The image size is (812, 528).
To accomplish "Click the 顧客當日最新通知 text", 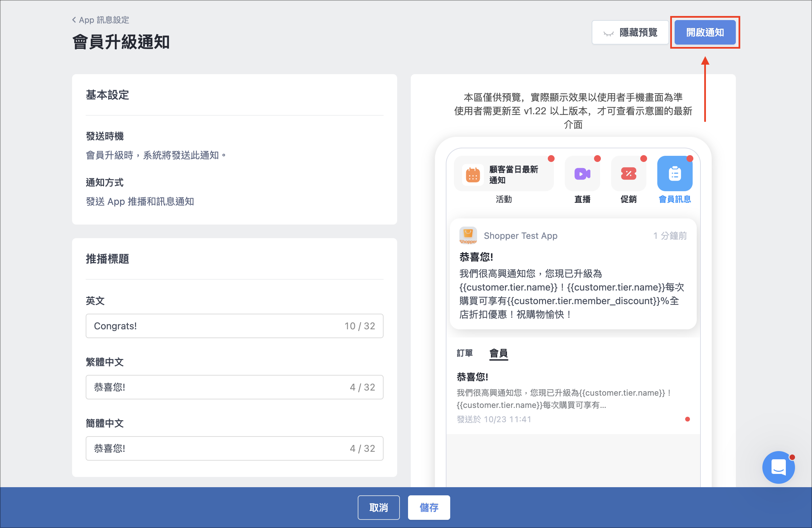I will click(513, 175).
